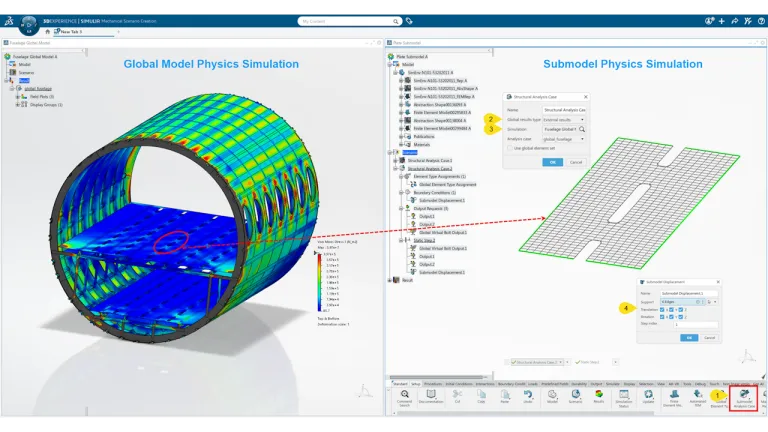Screen dimensions: 768x432
Task: Open the Model toolbar icon
Action: coord(552,397)
